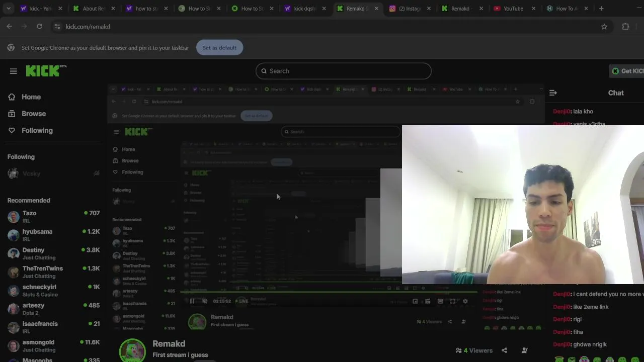Open the Remakd channel name link

pyautogui.click(x=169, y=344)
